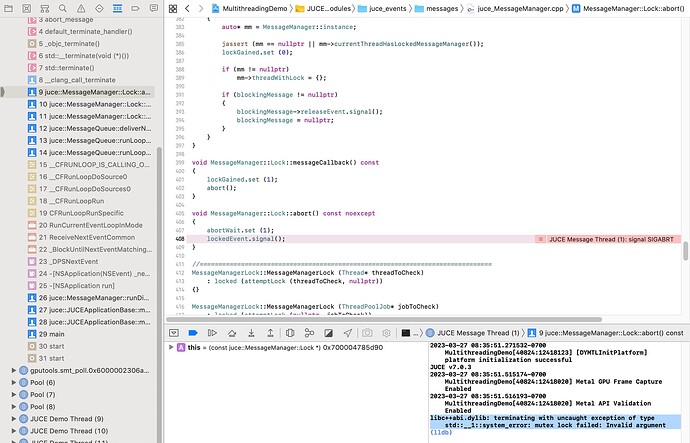Click 'lockedEvent.signal();' code line
This screenshot has width=690, height=443.
[246, 239]
